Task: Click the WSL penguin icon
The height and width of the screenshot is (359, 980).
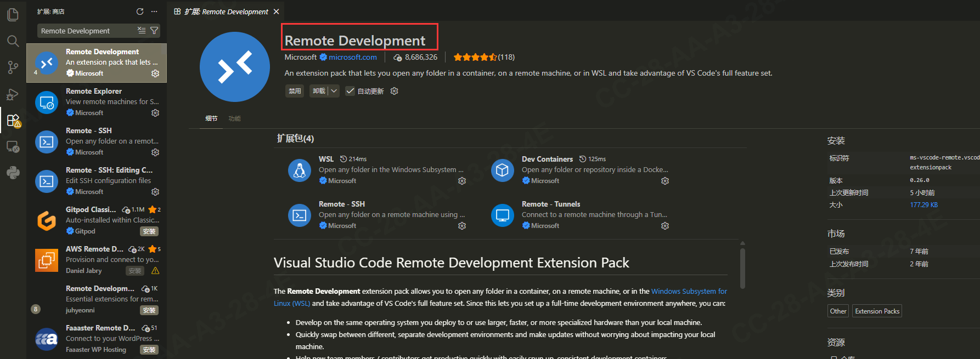Action: 300,170
